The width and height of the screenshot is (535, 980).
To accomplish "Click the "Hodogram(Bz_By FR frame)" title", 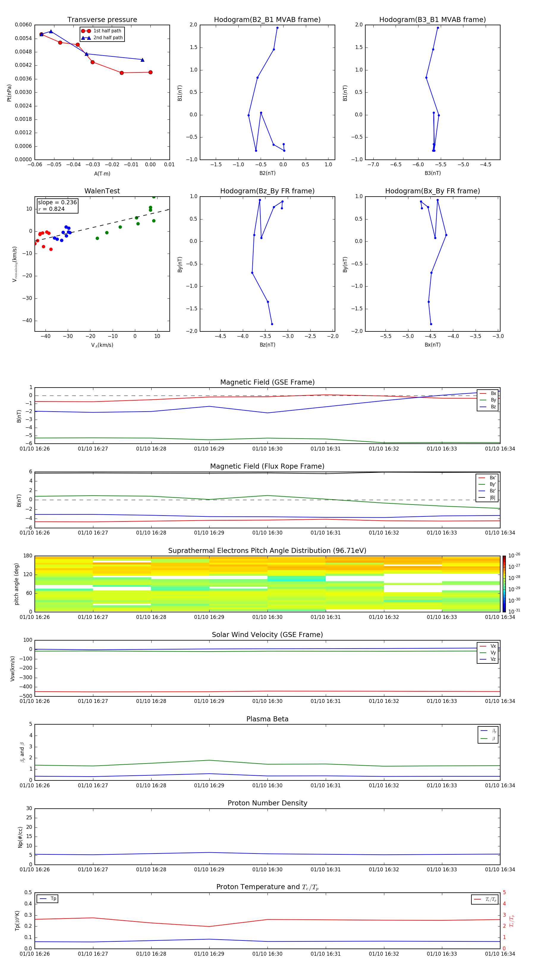I will pos(267,191).
